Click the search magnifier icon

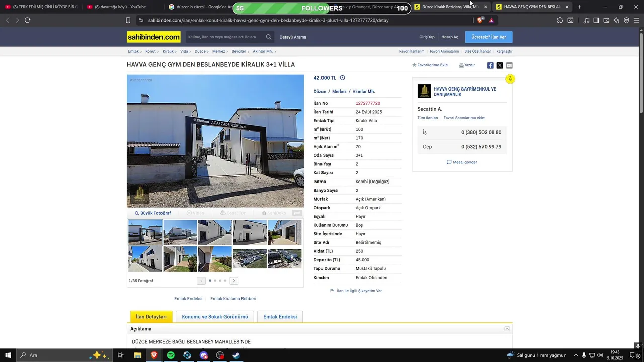(269, 37)
